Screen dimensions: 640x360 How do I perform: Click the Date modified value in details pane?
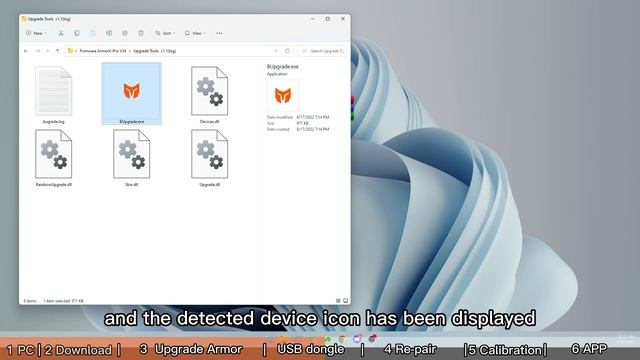click(313, 117)
